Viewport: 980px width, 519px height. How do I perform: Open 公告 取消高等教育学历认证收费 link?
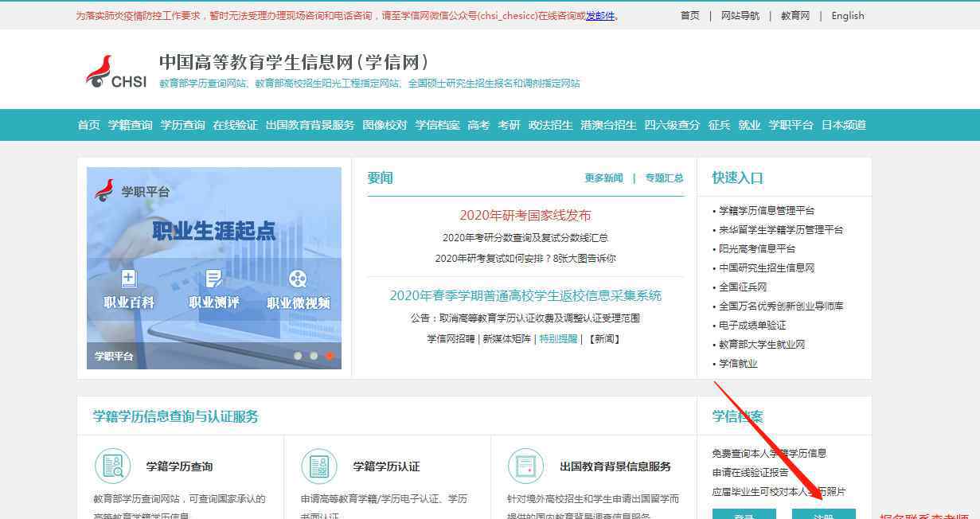pos(525,318)
